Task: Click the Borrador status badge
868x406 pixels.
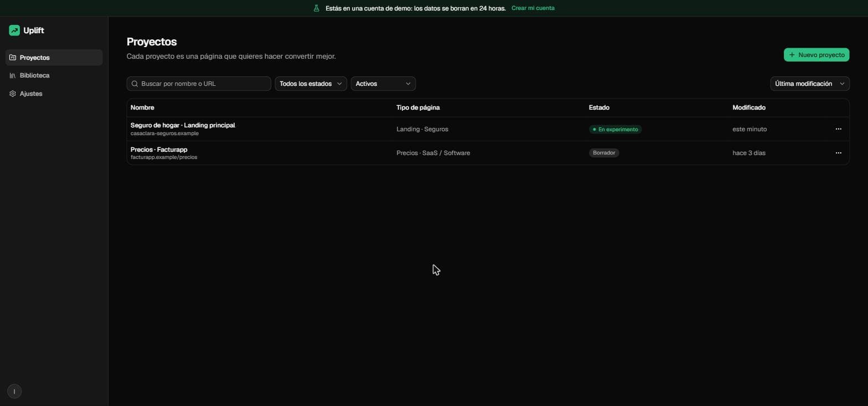Action: coord(604,153)
